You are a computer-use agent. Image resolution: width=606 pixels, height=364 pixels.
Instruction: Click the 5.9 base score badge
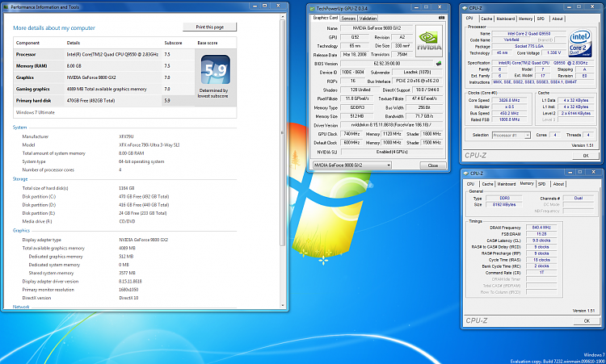[215, 69]
